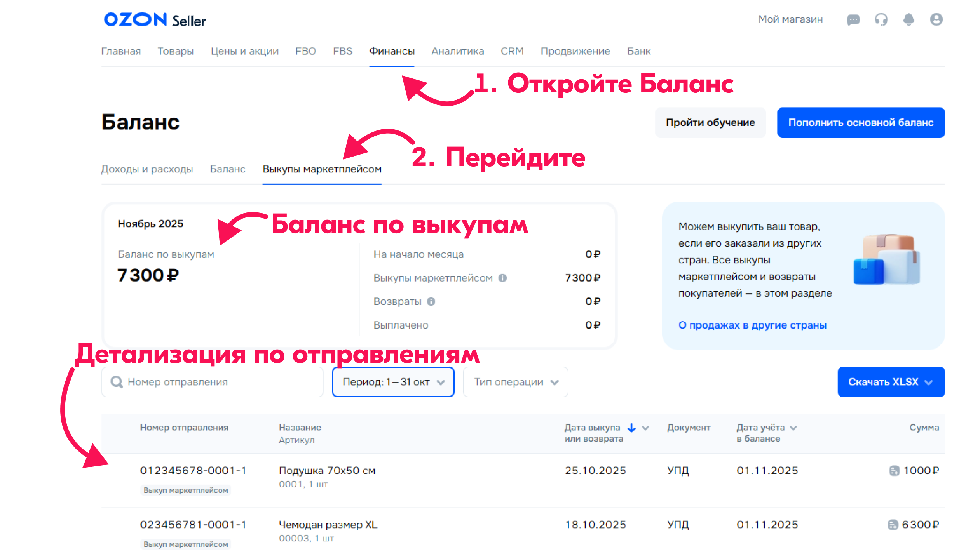
Task: Open the CRM section
Action: (512, 51)
